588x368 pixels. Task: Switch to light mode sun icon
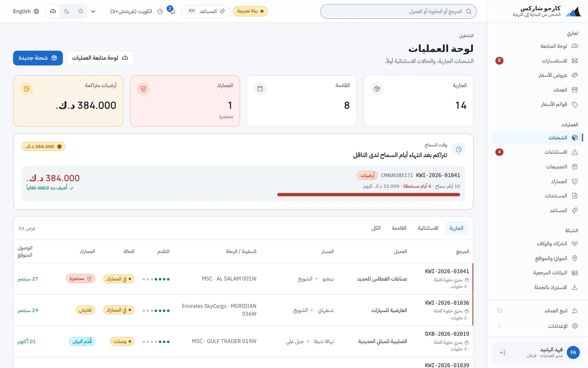(x=80, y=11)
